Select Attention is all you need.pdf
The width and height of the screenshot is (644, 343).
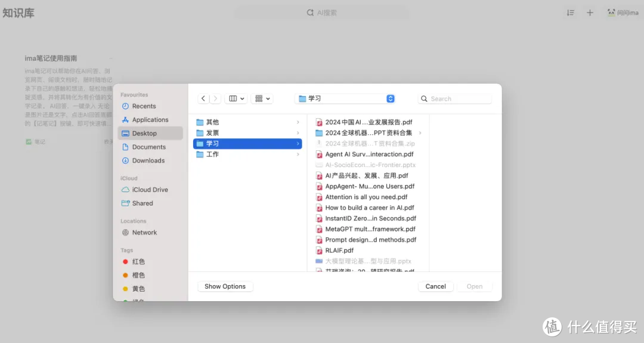pyautogui.click(x=369, y=197)
